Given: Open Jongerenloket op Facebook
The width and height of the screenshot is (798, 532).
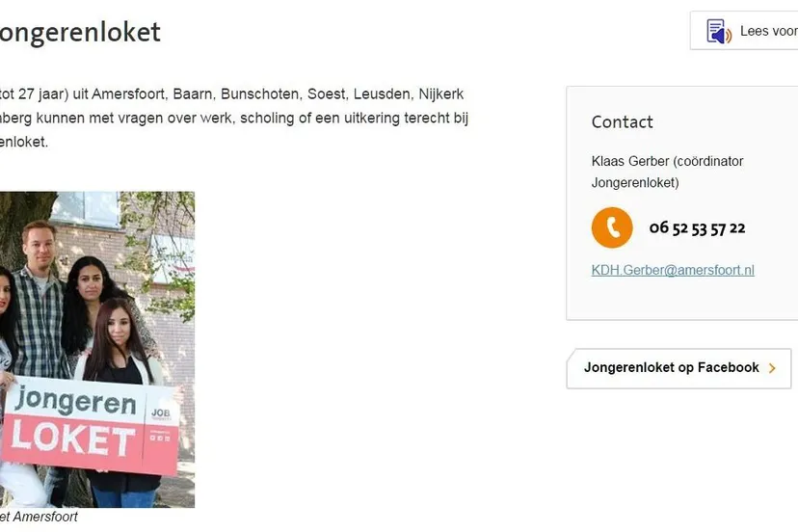Looking at the screenshot, I should [x=678, y=368].
